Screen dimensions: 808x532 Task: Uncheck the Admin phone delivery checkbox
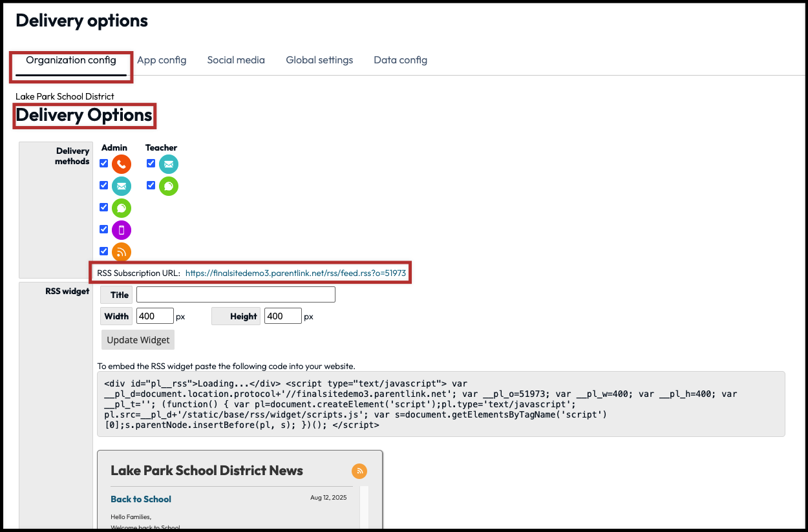[103, 164]
